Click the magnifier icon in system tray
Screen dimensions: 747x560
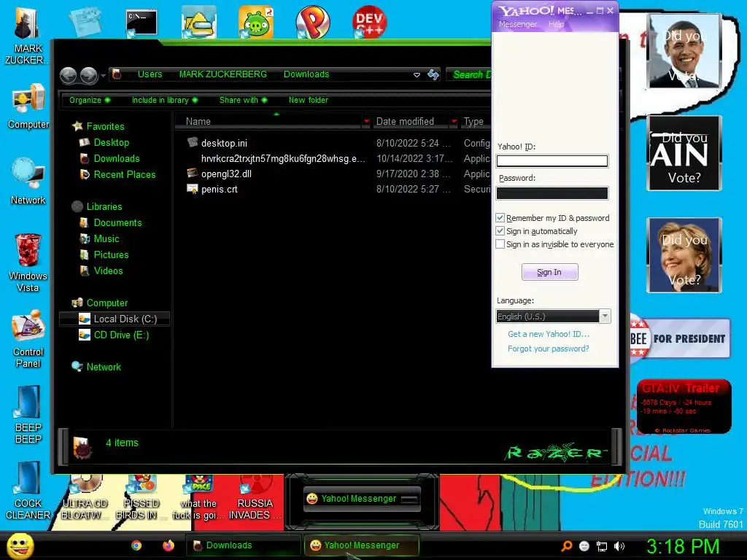(x=566, y=546)
